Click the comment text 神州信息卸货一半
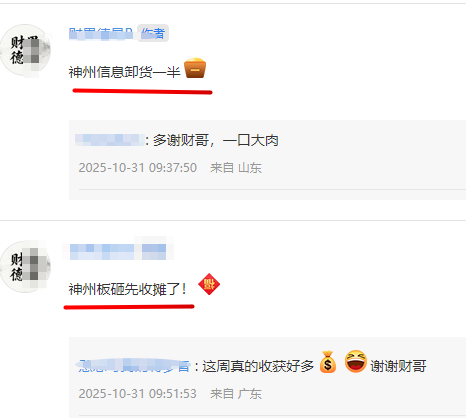 pyautogui.click(x=124, y=72)
